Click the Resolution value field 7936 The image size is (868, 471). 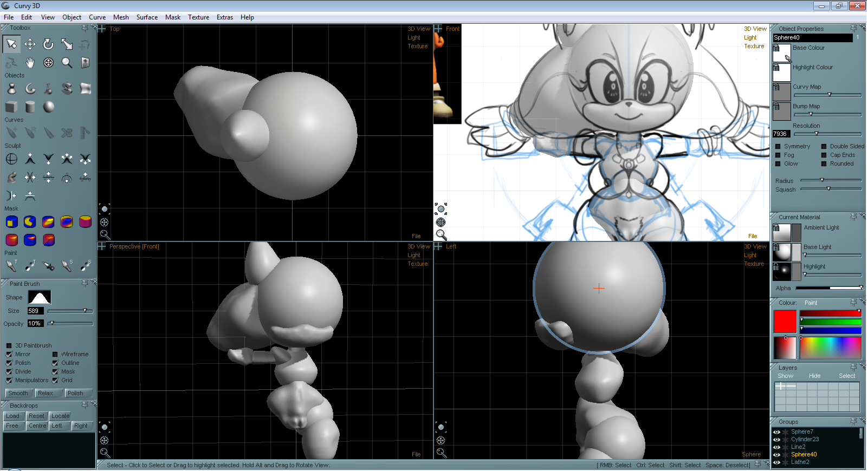(781, 134)
